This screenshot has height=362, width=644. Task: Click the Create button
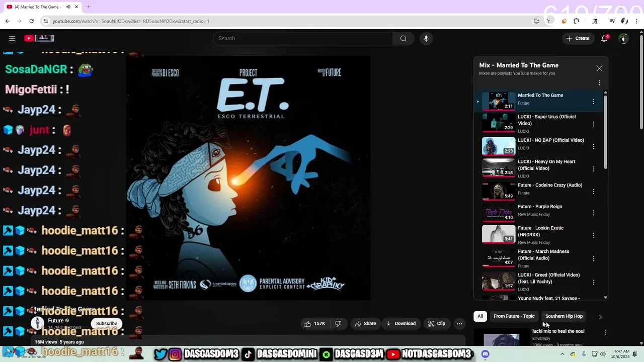578,38
